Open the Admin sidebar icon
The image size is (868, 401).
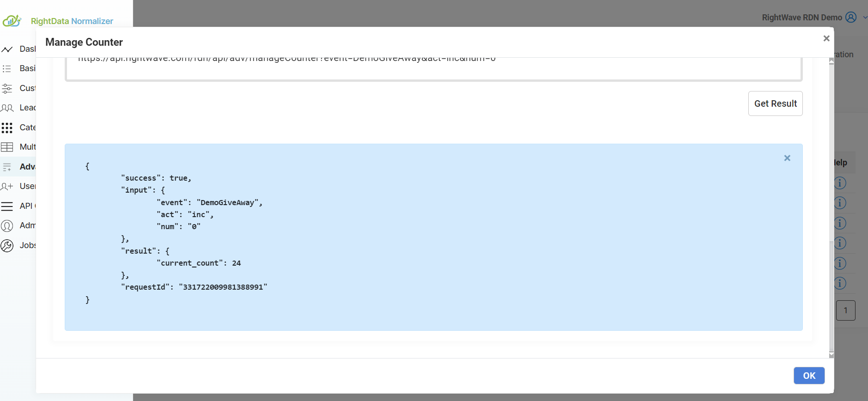tap(7, 225)
